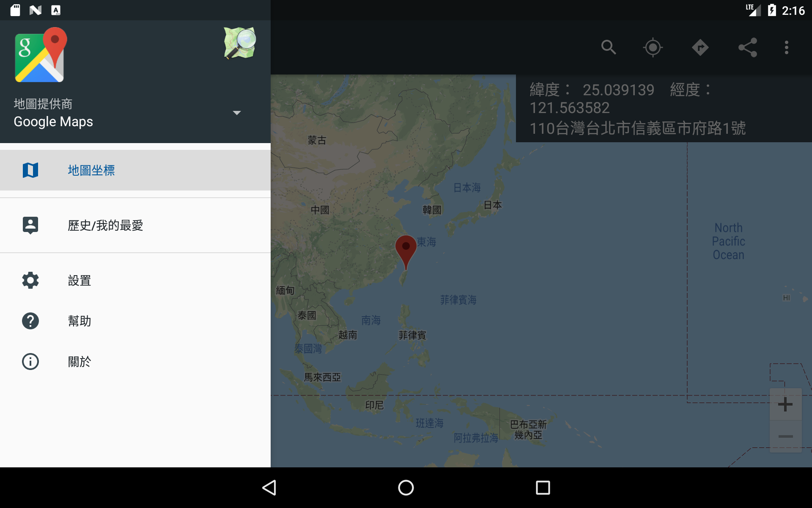Tap the my-location crosshair icon
The height and width of the screenshot is (508, 812).
pos(653,47)
